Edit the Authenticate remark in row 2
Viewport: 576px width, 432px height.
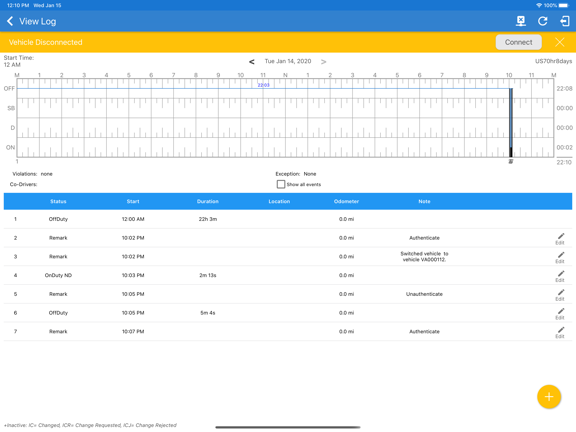(x=560, y=238)
